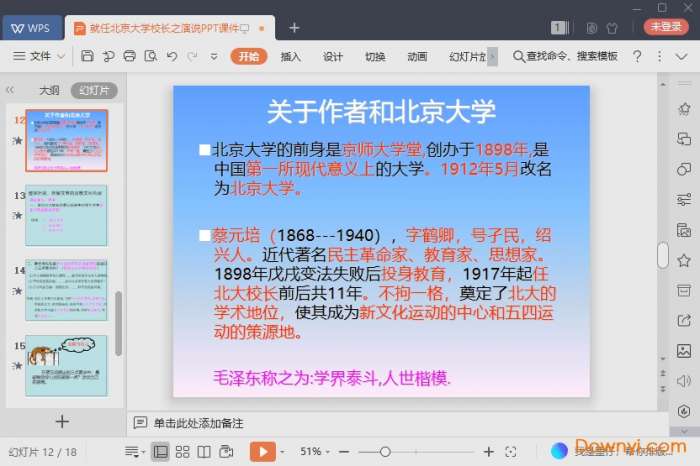Select slide 15 thumbnail
This screenshot has width=700, height=466.
[x=66, y=366]
